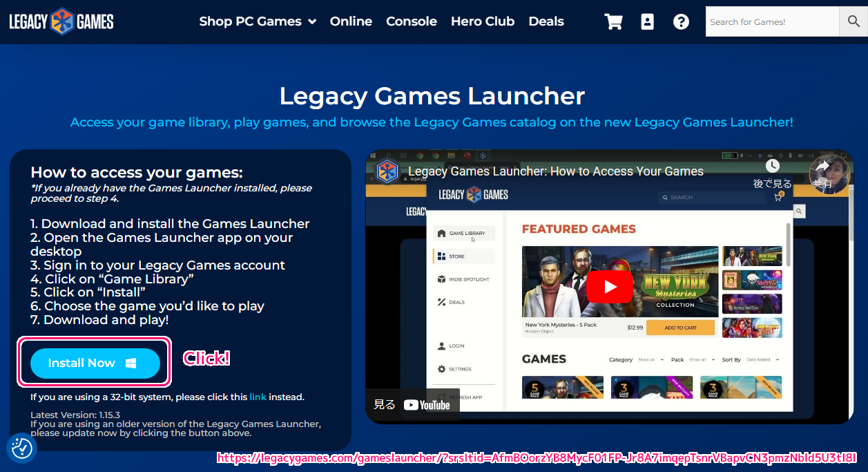Open the cookie consent badge icon
Viewport: 868px width, 472px height.
(x=21, y=448)
